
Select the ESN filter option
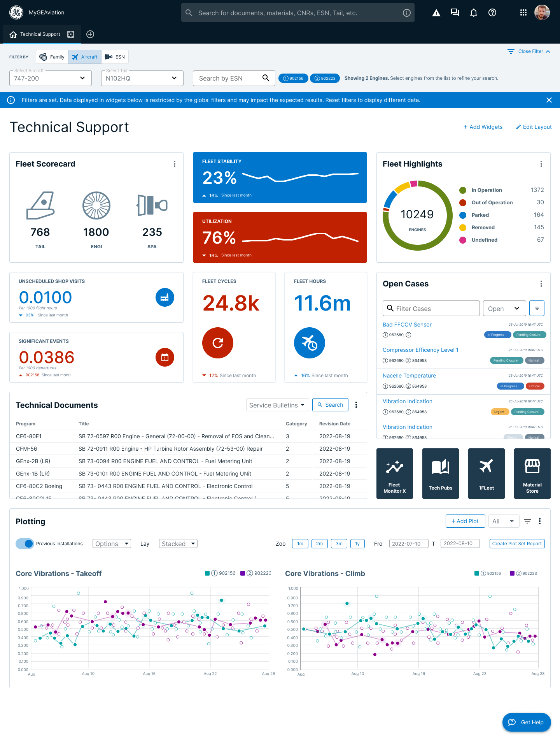pyautogui.click(x=115, y=57)
